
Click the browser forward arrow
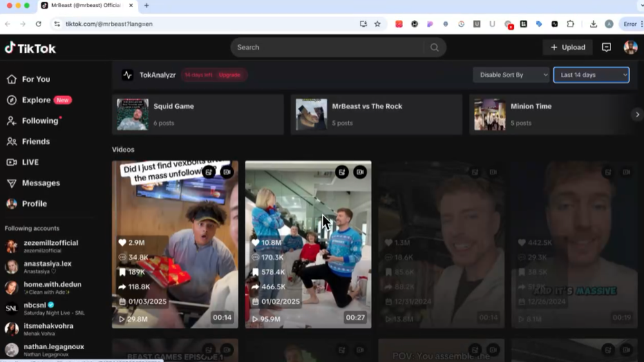click(x=23, y=24)
